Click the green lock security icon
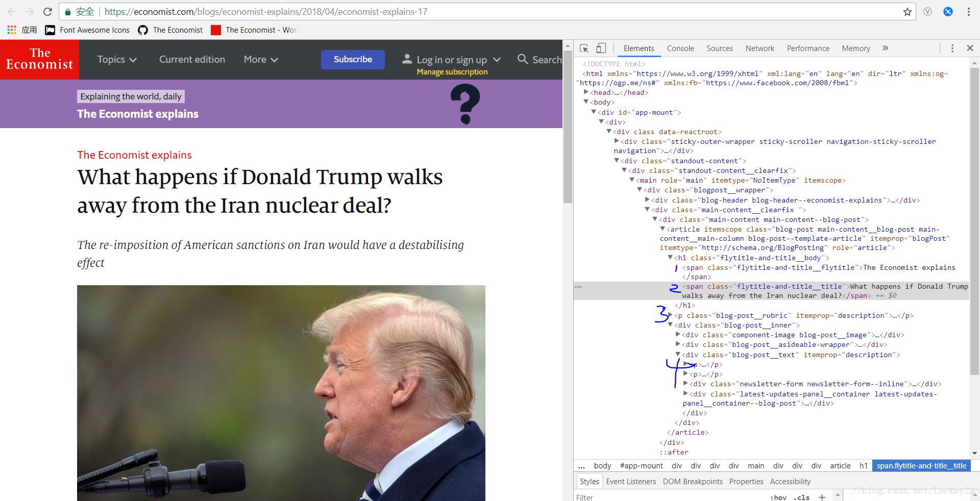This screenshot has width=980, height=501. 67,12
